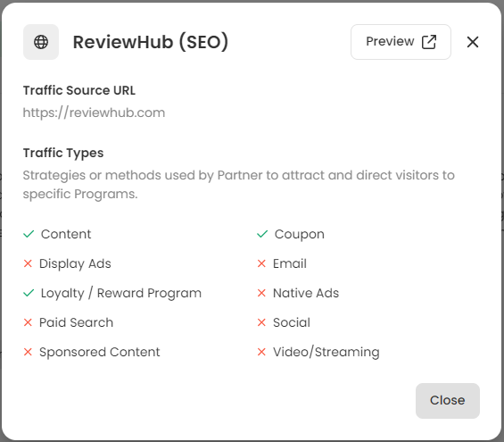This screenshot has height=442, width=504.
Task: Click the red cross beside Display Ads
Action: (x=28, y=263)
